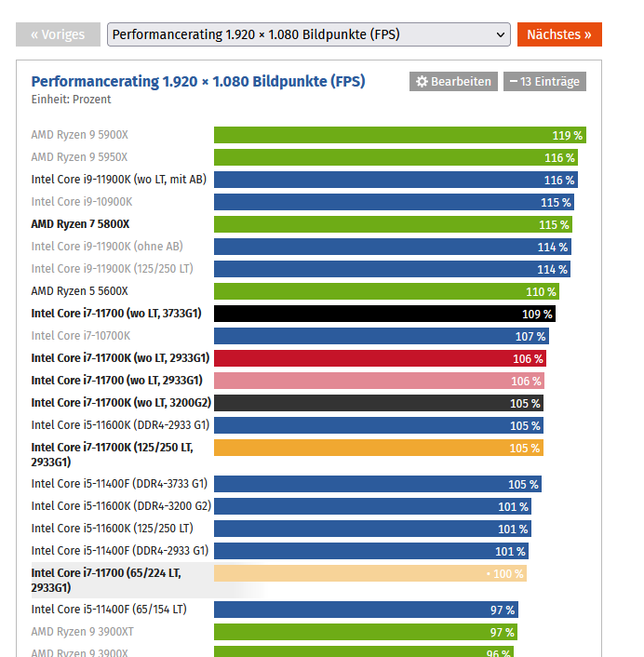Viewport: 644px width, 657px height.
Task: Click Intel Core i9-11900K (125/250 LT) label
Action: 113,269
